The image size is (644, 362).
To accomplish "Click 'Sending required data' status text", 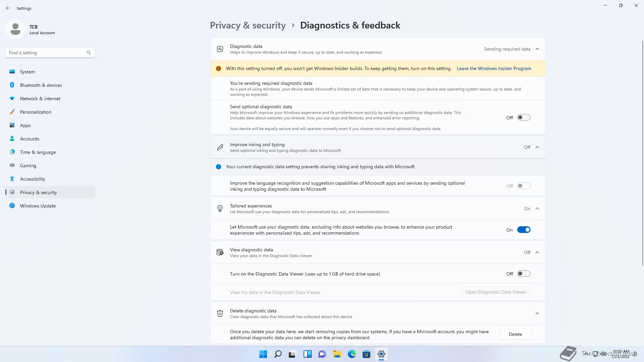I will tap(507, 49).
